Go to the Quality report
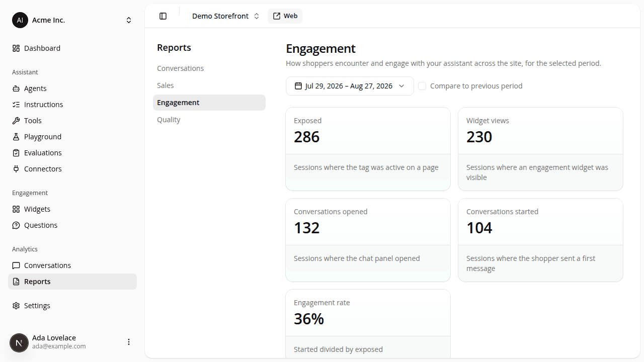The width and height of the screenshot is (644, 362). click(209, 120)
